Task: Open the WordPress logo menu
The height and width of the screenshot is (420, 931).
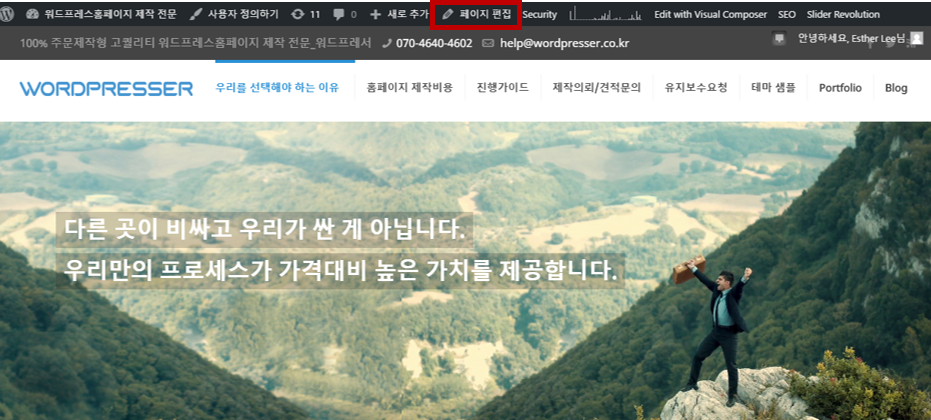Action: click(x=7, y=14)
